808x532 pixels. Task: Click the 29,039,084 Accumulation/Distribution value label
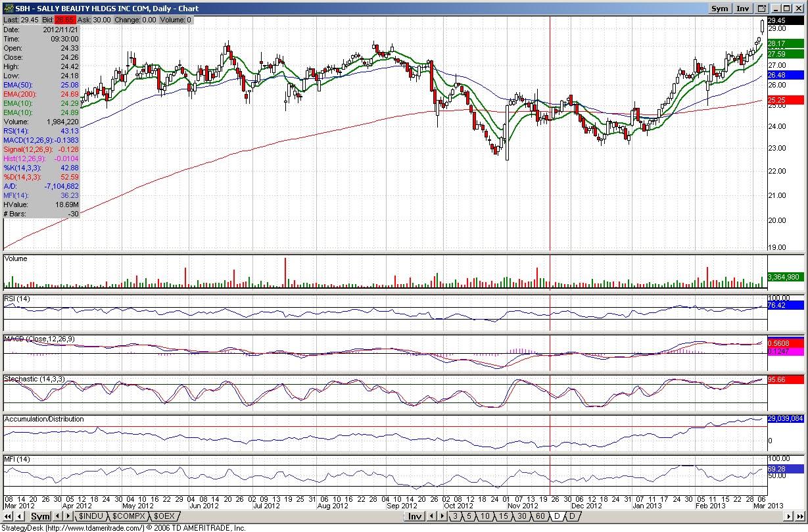click(x=786, y=418)
